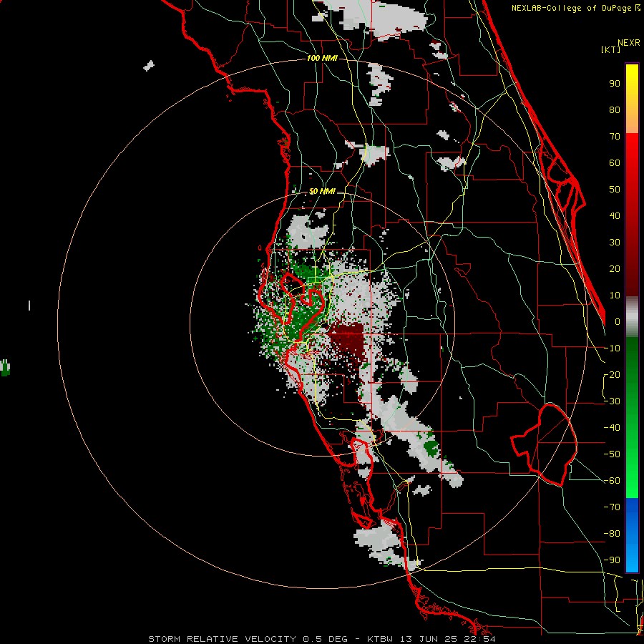Click the 100 NMI range ring label
The width and height of the screenshot is (644, 644).
point(322,59)
